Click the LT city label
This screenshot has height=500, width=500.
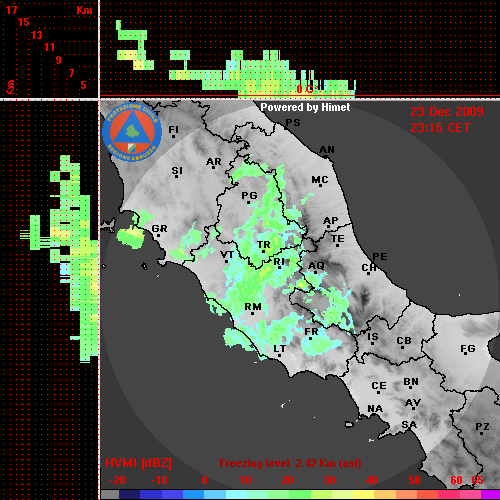point(279,349)
